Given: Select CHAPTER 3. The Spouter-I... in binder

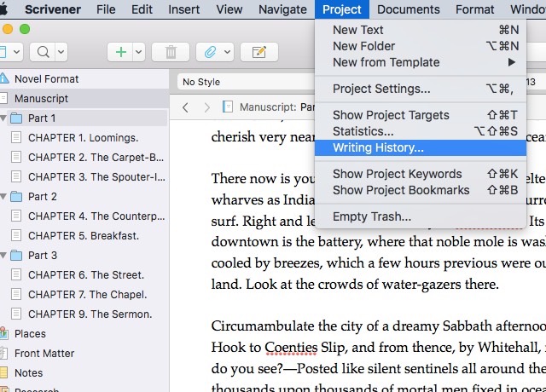Looking at the screenshot, I should pyautogui.click(x=96, y=177).
